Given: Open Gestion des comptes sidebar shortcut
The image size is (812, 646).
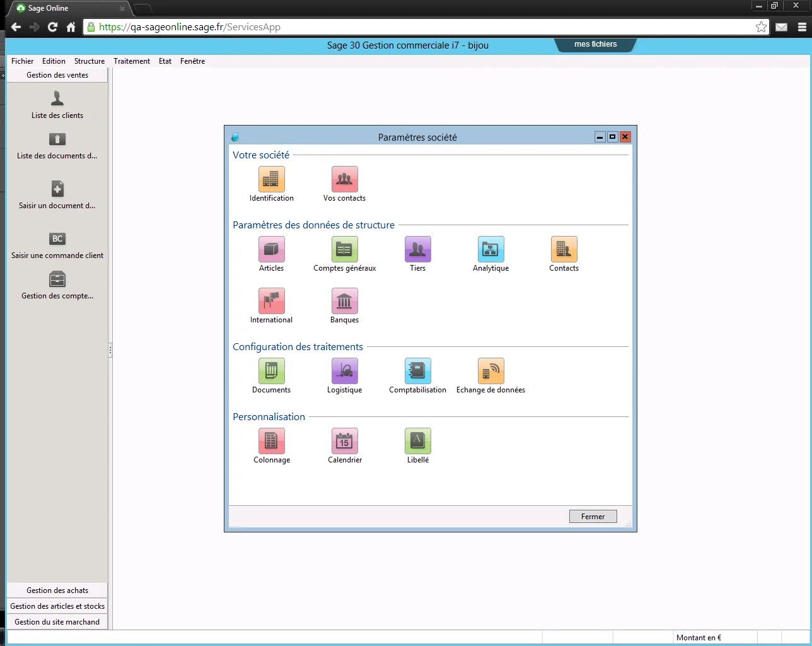Looking at the screenshot, I should (x=57, y=286).
